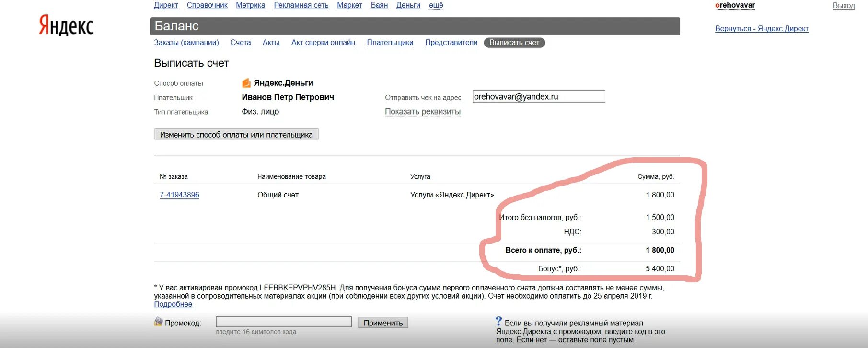Switch to Заказы (кампании) tab

coord(186,43)
